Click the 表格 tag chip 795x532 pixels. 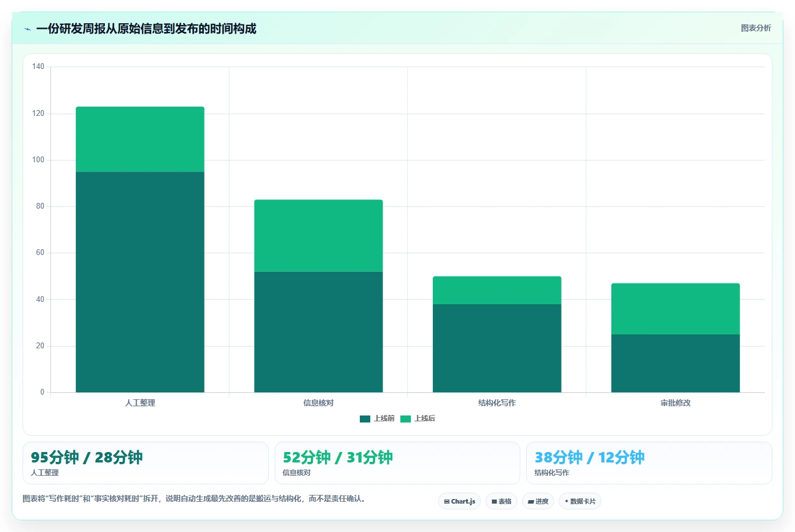click(501, 501)
